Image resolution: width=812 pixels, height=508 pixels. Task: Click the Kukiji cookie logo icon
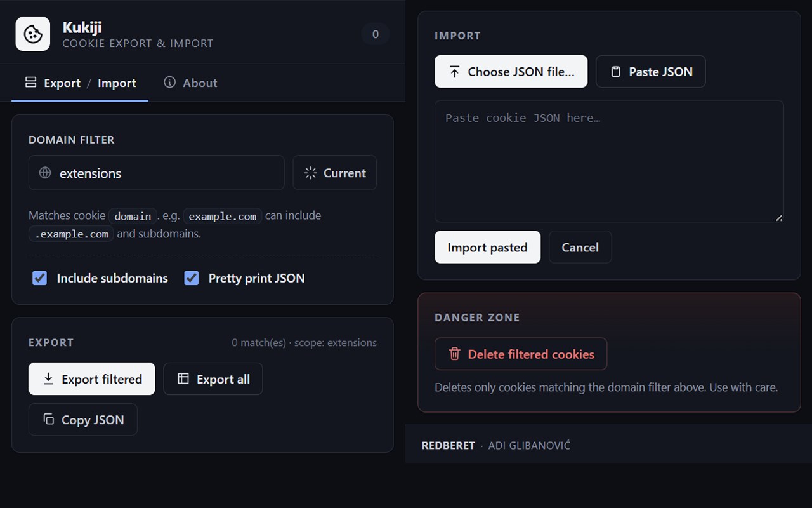pyautogui.click(x=33, y=34)
